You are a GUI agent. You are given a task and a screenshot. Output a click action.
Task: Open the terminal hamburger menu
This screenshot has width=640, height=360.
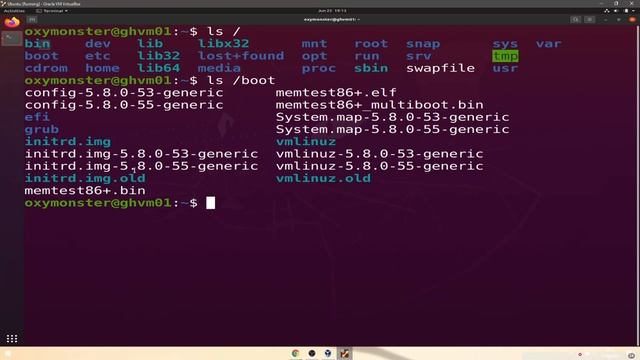[589, 19]
